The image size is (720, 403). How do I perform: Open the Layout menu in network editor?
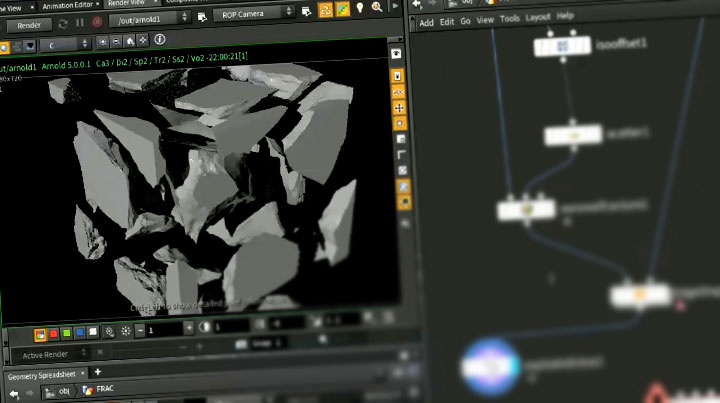tap(538, 17)
